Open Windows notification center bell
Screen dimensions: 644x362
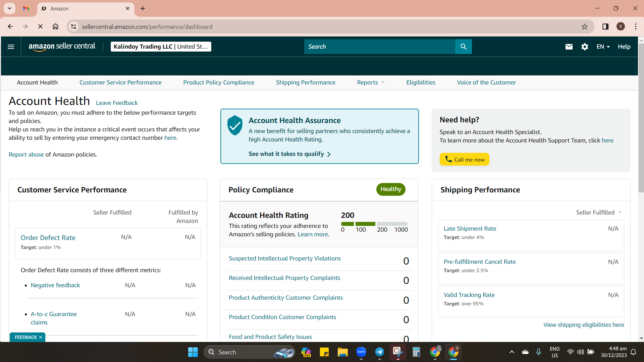click(633, 352)
